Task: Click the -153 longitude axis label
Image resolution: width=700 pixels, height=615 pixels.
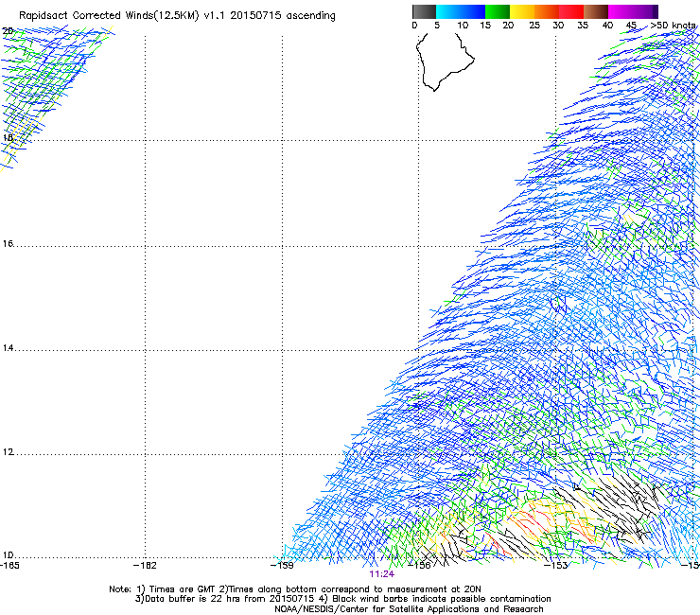Action: pyautogui.click(x=556, y=566)
